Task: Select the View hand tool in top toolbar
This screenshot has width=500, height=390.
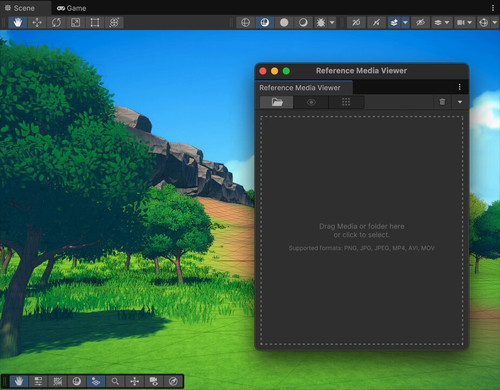Action: tap(18, 23)
